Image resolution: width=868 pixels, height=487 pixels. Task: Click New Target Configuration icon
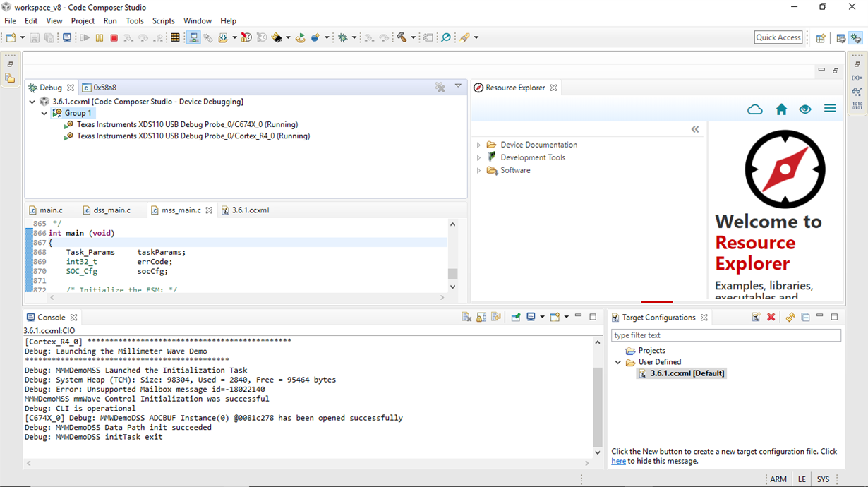[x=756, y=318]
